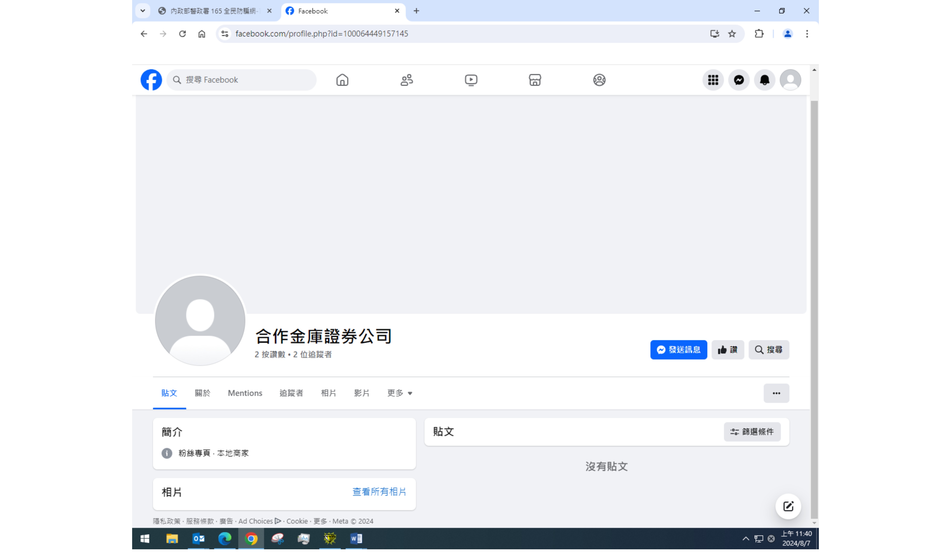This screenshot has height=560, width=951.
Task: Open the notifications bell icon
Action: click(x=764, y=80)
